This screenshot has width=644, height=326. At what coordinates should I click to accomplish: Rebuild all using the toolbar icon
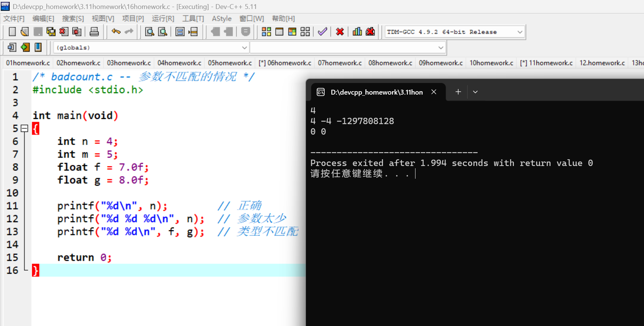(x=305, y=32)
